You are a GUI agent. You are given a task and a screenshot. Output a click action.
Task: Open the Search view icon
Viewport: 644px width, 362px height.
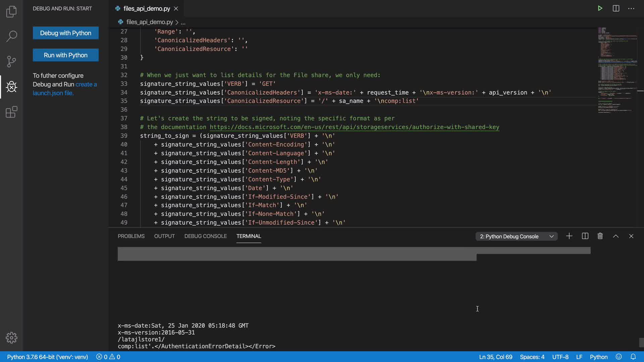coord(11,36)
